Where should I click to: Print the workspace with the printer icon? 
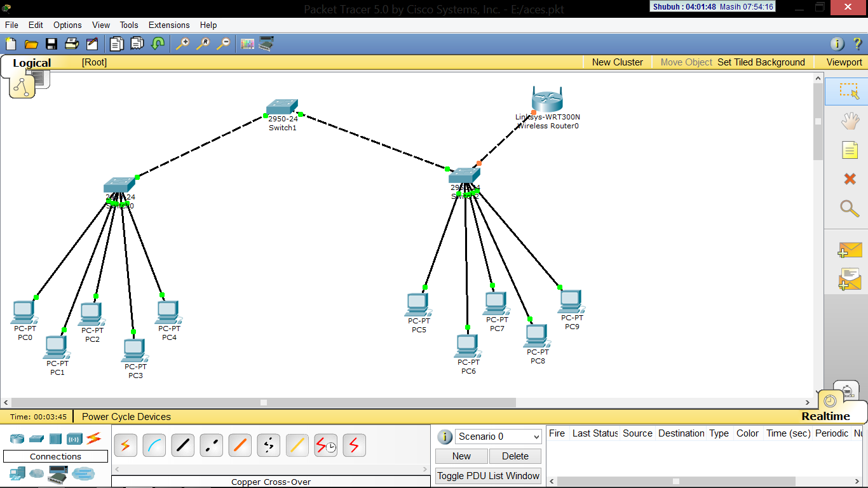coord(72,44)
